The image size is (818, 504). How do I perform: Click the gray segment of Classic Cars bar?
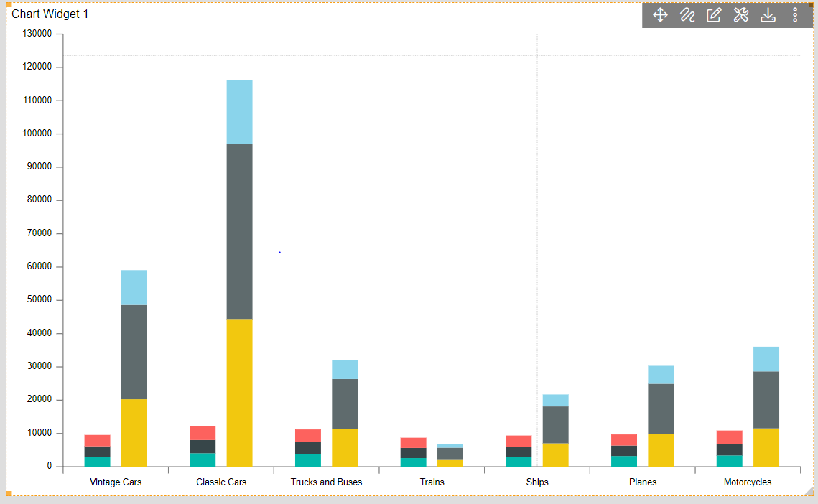click(x=239, y=232)
